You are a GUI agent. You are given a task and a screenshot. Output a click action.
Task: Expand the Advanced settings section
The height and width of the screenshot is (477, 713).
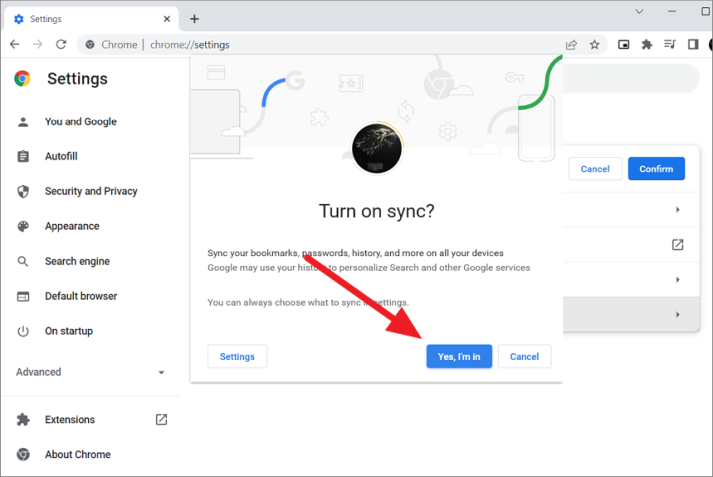(90, 372)
